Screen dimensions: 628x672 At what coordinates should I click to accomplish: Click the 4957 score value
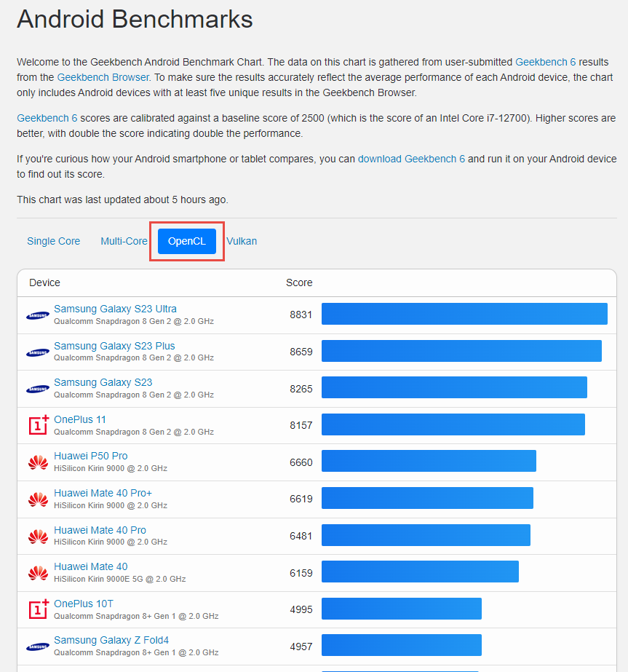pos(301,647)
